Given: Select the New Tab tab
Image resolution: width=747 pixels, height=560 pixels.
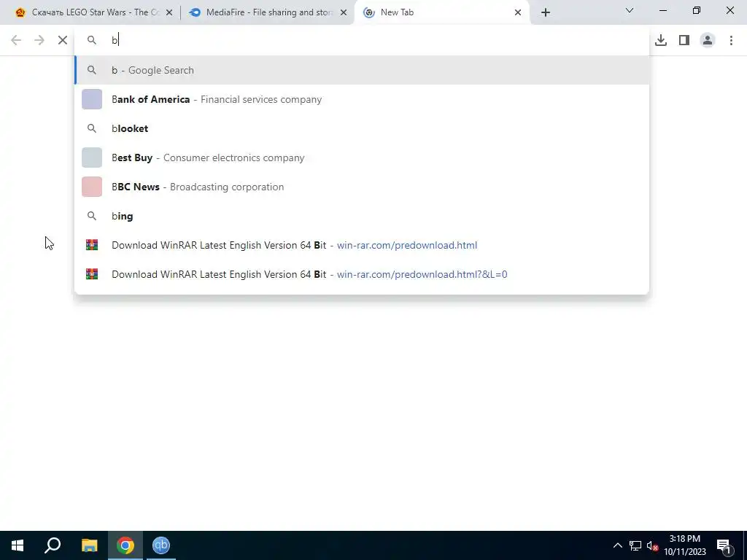Looking at the screenshot, I should pyautogui.click(x=441, y=12).
